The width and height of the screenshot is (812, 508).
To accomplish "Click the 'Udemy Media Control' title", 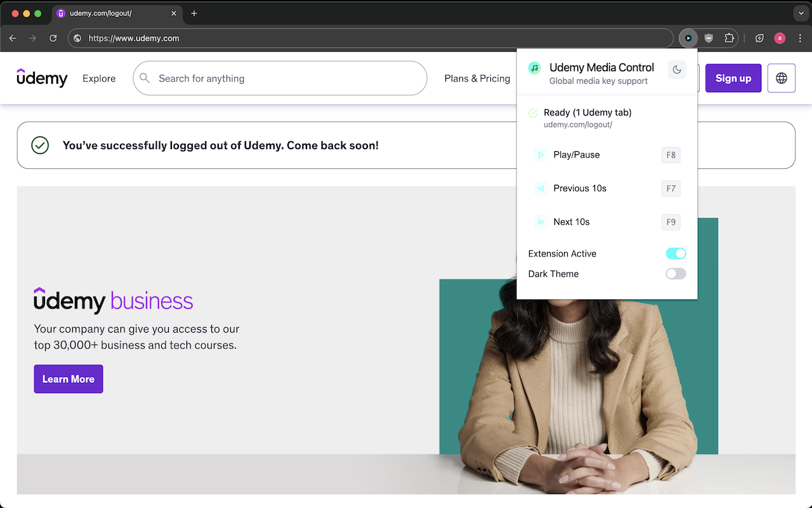I will point(601,67).
